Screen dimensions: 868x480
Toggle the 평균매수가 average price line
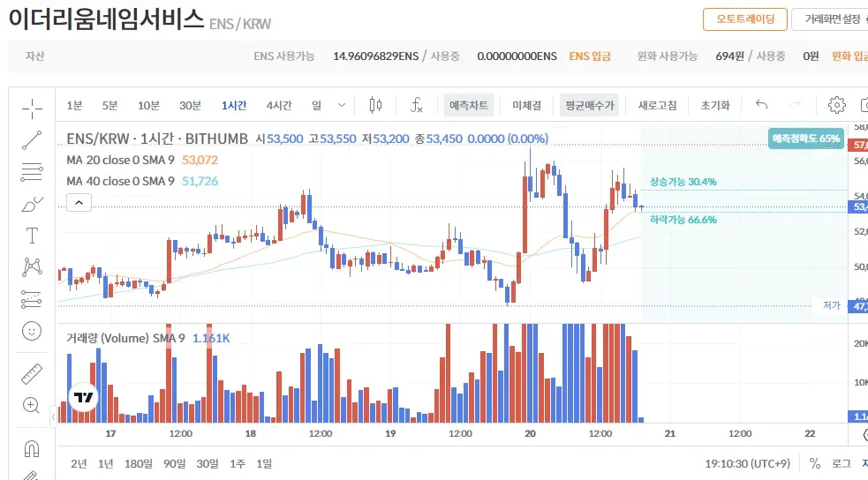coord(591,106)
